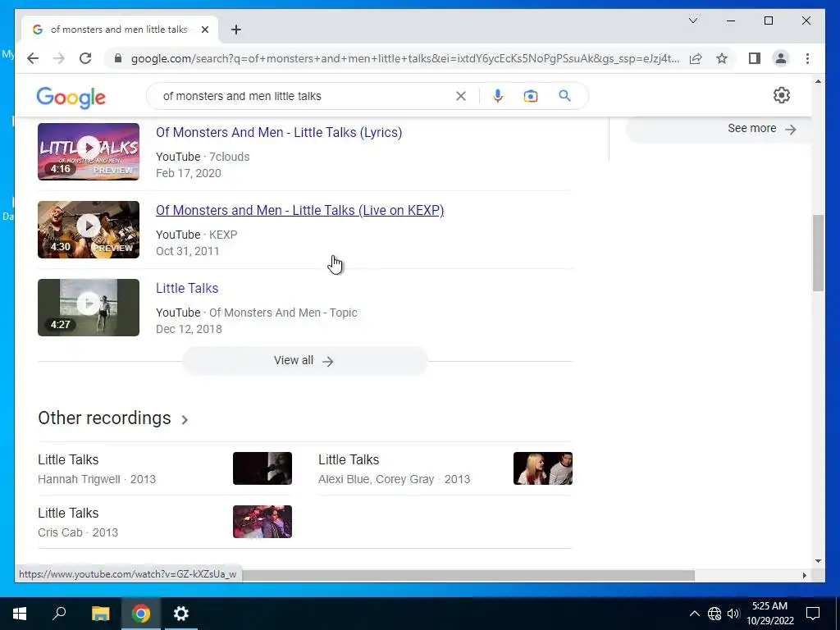Click inside the Google search field
The height and width of the screenshot is (630, 840).
click(x=305, y=96)
